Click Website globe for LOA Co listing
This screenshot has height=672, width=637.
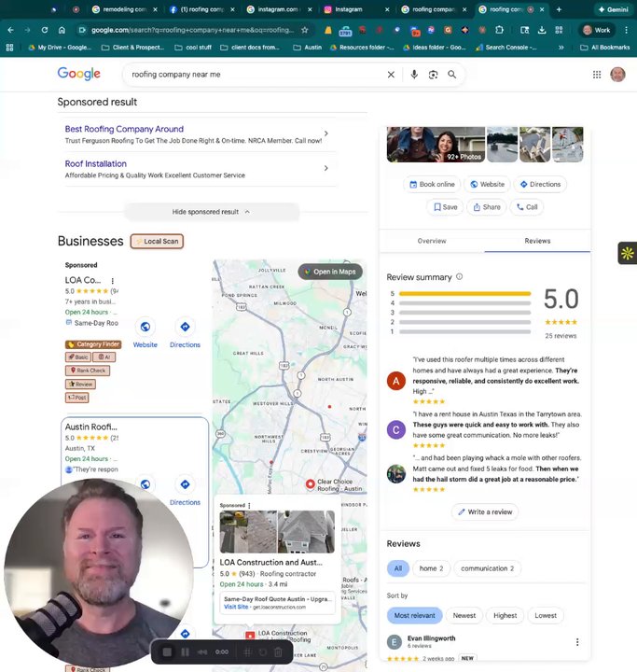coord(145,327)
